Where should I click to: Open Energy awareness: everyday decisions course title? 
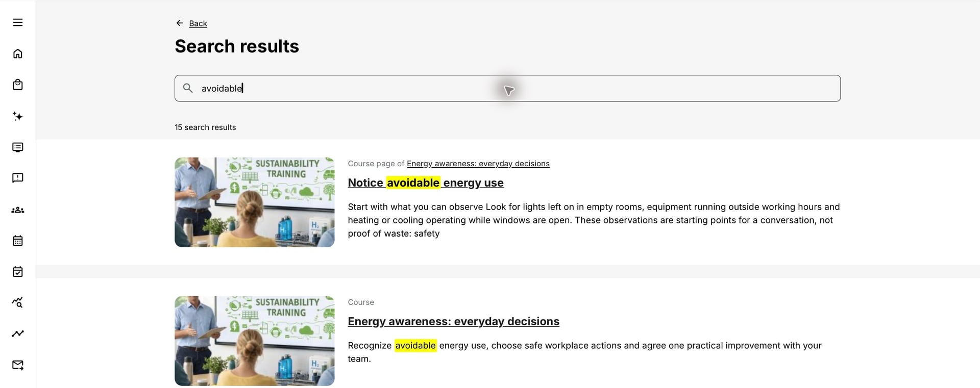[453, 321]
